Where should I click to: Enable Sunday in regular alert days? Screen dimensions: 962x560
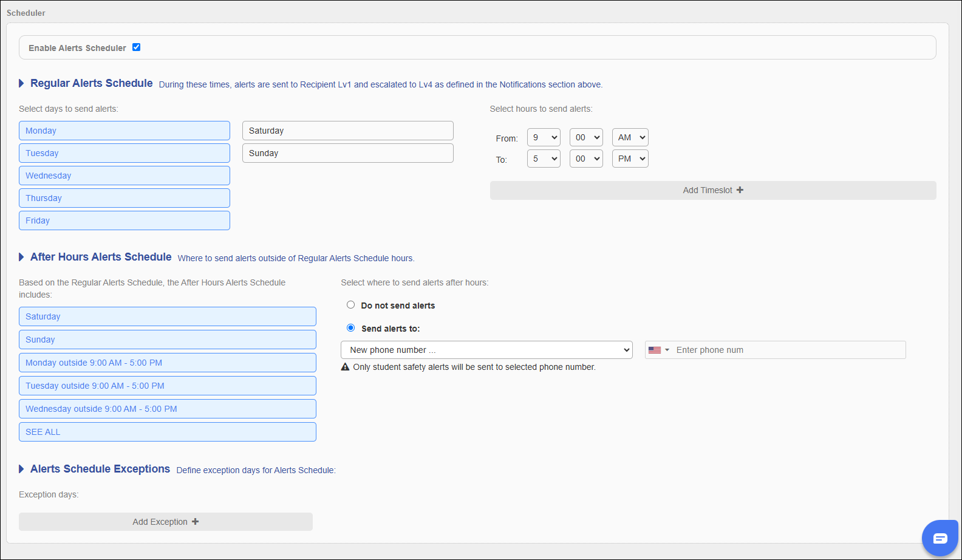[348, 153]
